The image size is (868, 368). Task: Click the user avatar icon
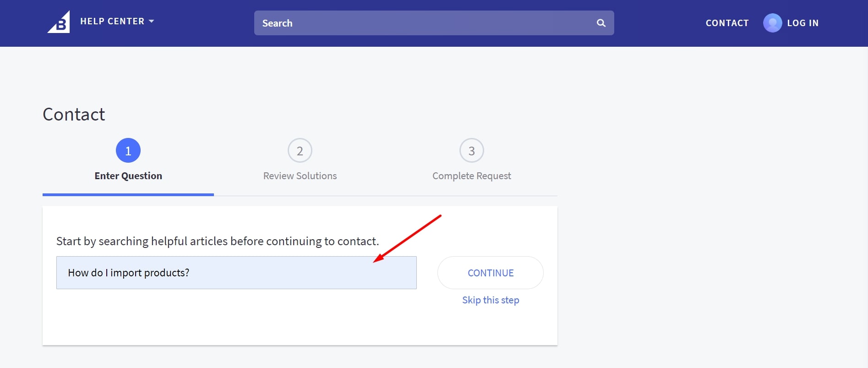[x=772, y=23]
